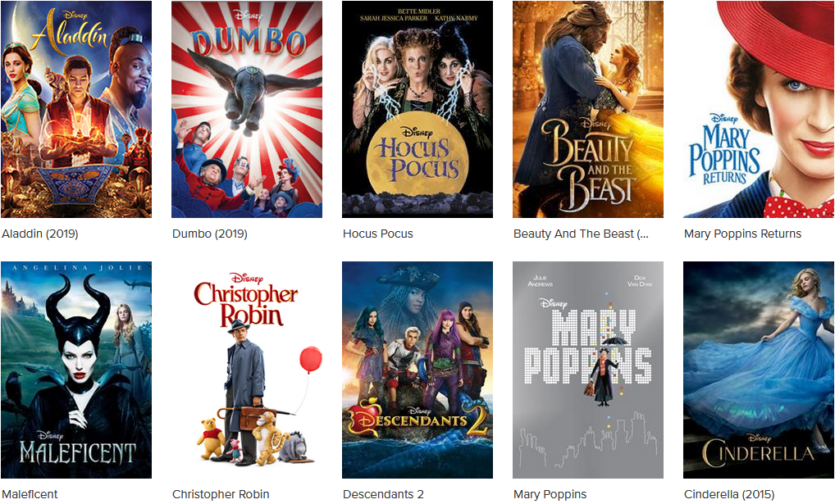This screenshot has width=835, height=504.
Task: Open the Cinderella movie poster
Action: [x=759, y=370]
